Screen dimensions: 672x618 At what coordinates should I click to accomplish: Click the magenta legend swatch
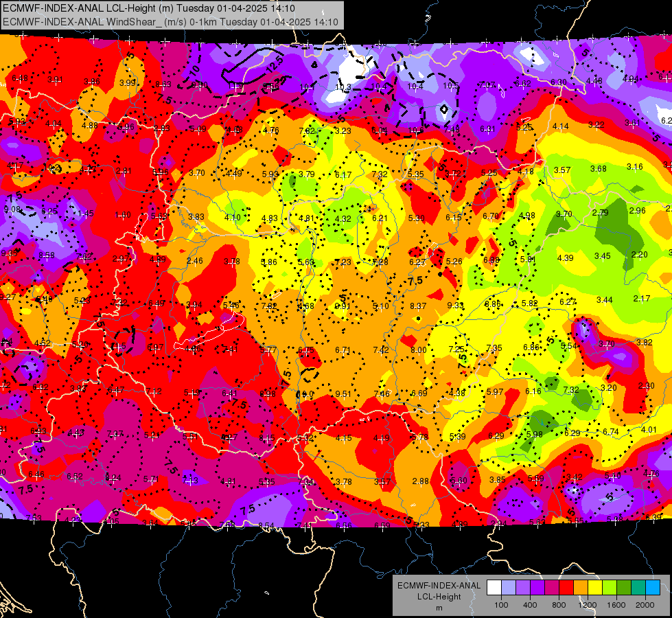[x=552, y=588]
